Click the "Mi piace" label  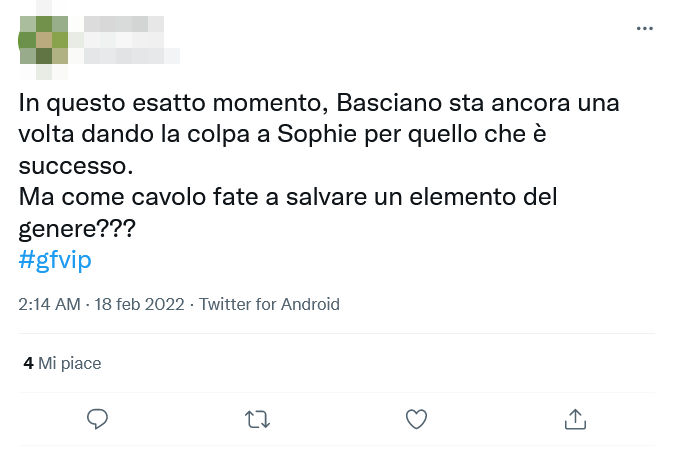pos(70,363)
